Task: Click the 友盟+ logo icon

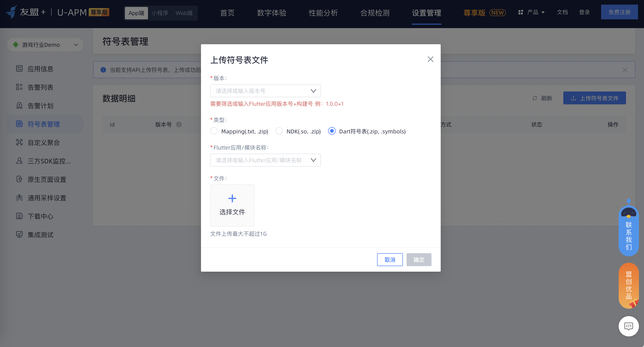Action: click(x=12, y=12)
